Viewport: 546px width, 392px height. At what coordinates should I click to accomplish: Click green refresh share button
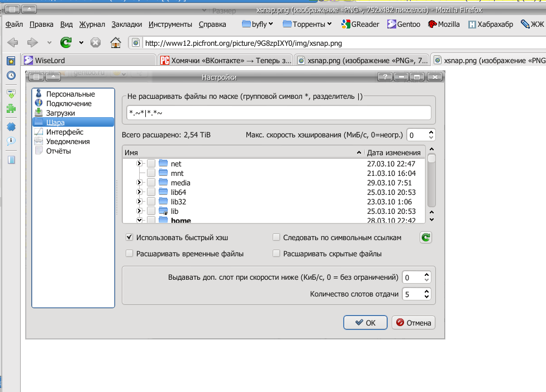click(x=425, y=237)
